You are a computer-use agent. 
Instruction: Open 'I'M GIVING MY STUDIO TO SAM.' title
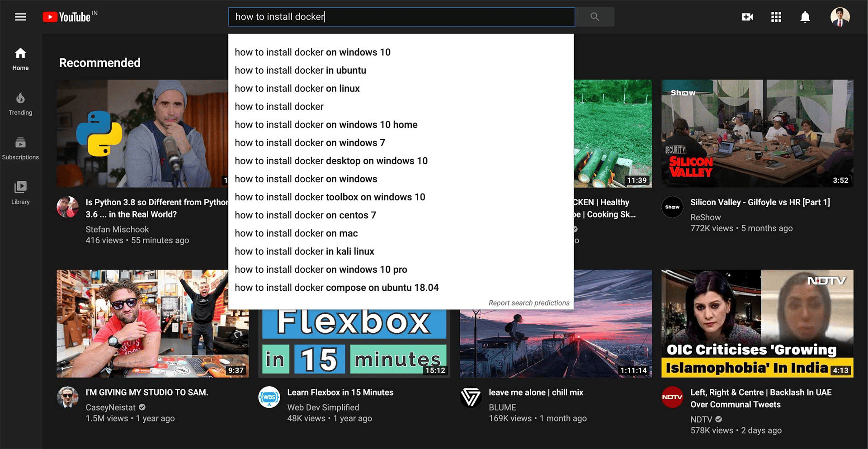(x=147, y=392)
